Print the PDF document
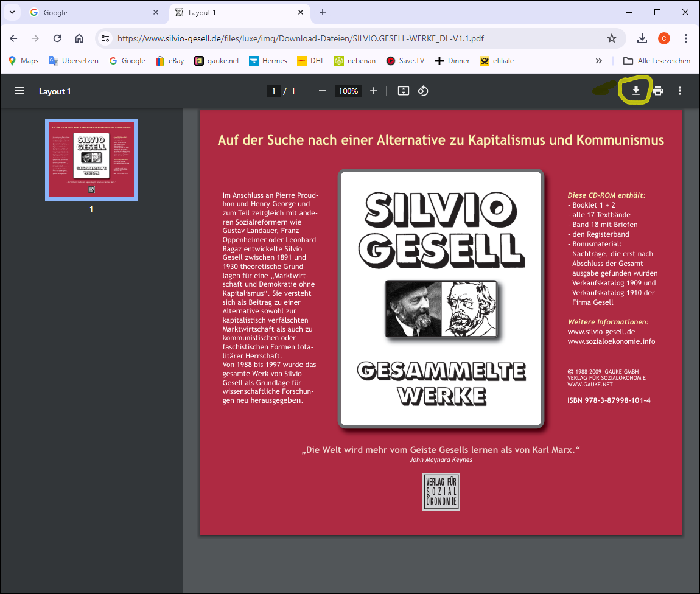Screen dimensions: 700x594 click(657, 91)
